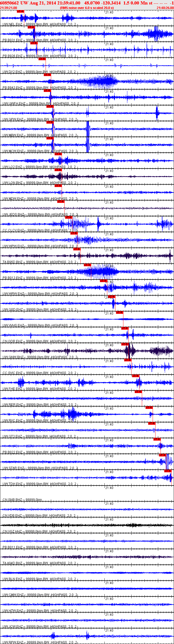
Task: Select the UW.JCW EHZ station label
Action: click(x=13, y=627)
